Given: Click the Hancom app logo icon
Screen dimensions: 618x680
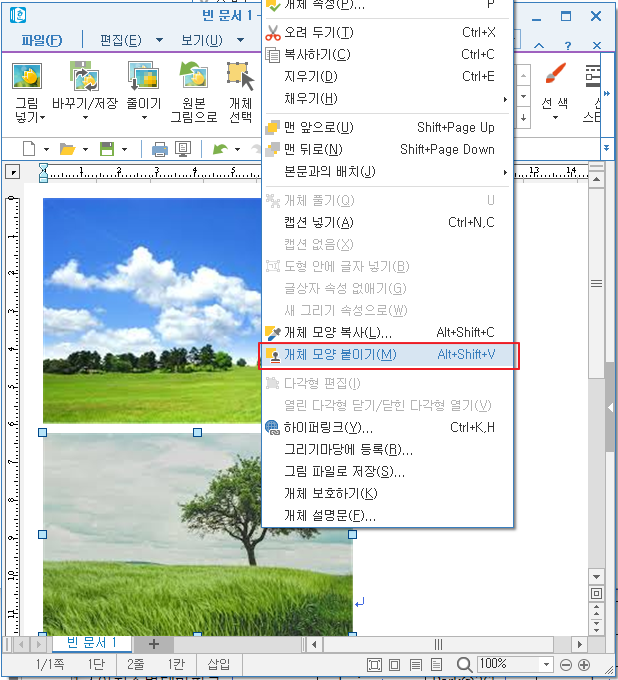Looking at the screenshot, I should 18,15.
